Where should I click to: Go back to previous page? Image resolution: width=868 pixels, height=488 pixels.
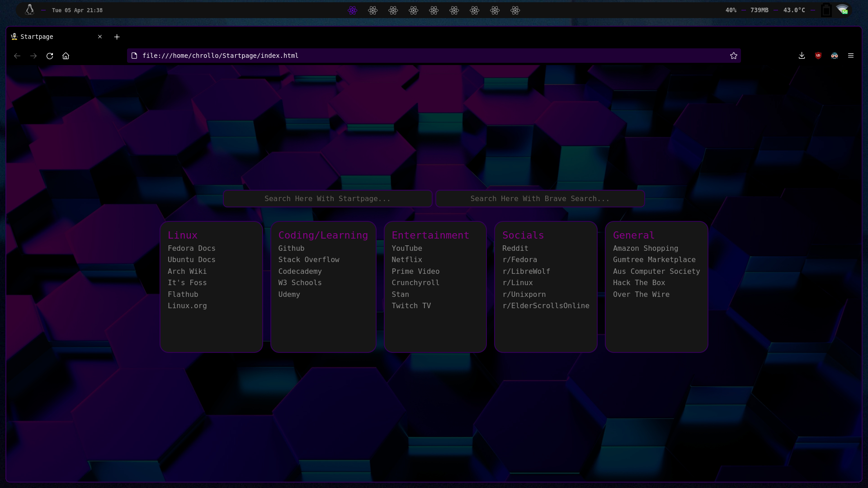pyautogui.click(x=17, y=56)
